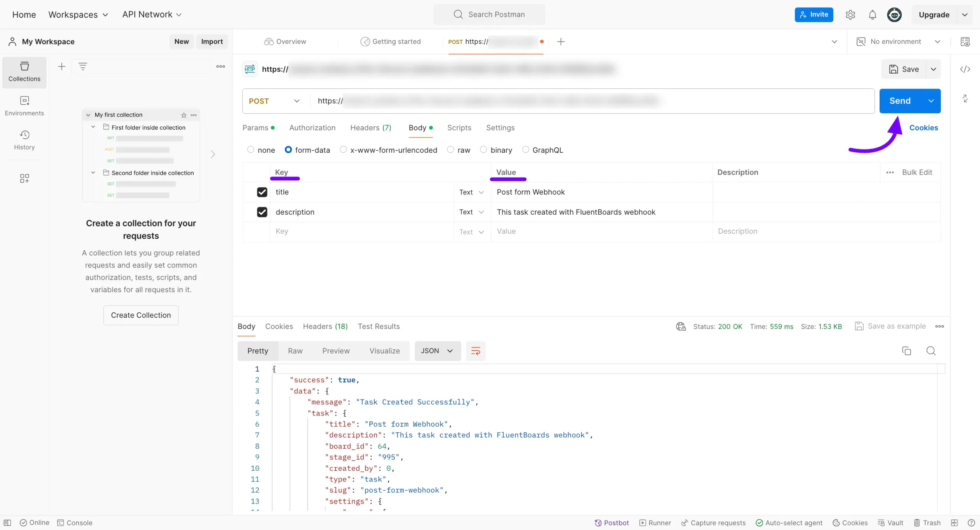
Task: Collapse First folder inside collection
Action: pyautogui.click(x=93, y=127)
